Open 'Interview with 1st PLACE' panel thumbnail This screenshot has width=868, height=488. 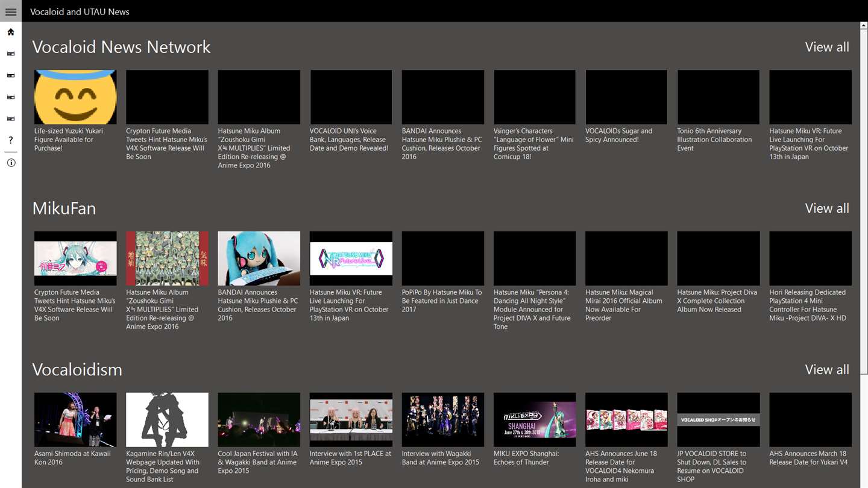(x=351, y=420)
